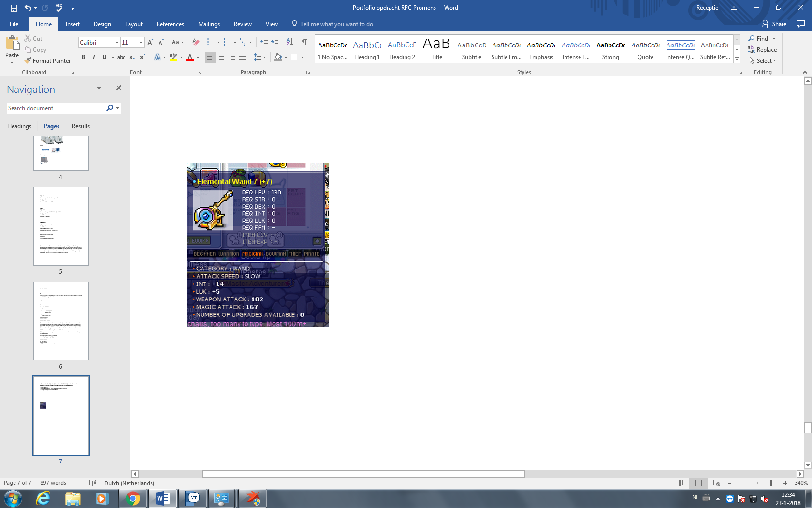Activate the Format Painter
Image resolution: width=812 pixels, height=508 pixels.
tap(47, 61)
